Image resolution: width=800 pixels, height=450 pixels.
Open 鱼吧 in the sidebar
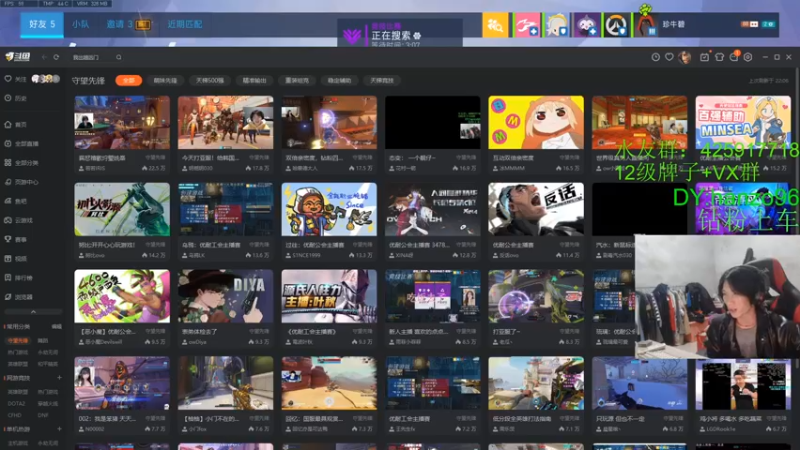(15, 201)
